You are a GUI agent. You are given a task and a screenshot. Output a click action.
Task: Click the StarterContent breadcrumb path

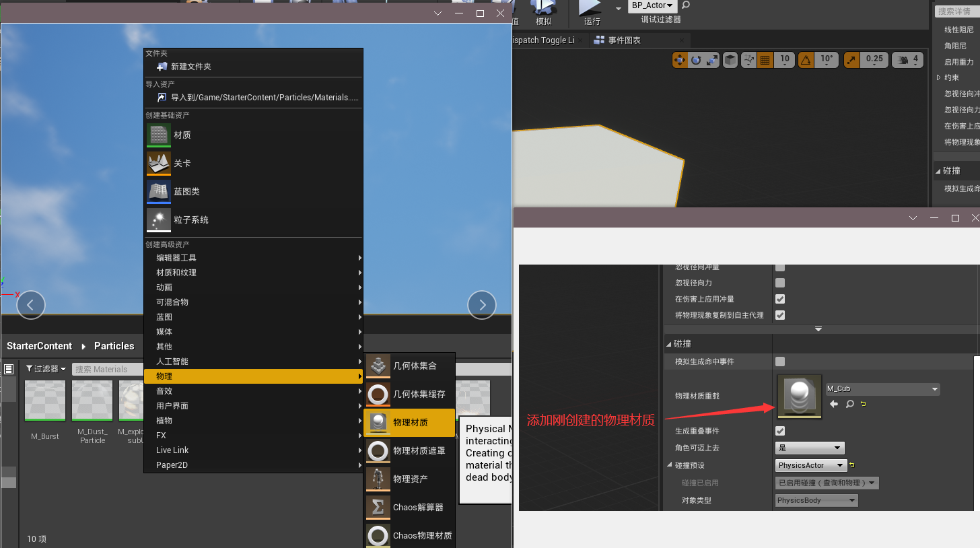39,346
